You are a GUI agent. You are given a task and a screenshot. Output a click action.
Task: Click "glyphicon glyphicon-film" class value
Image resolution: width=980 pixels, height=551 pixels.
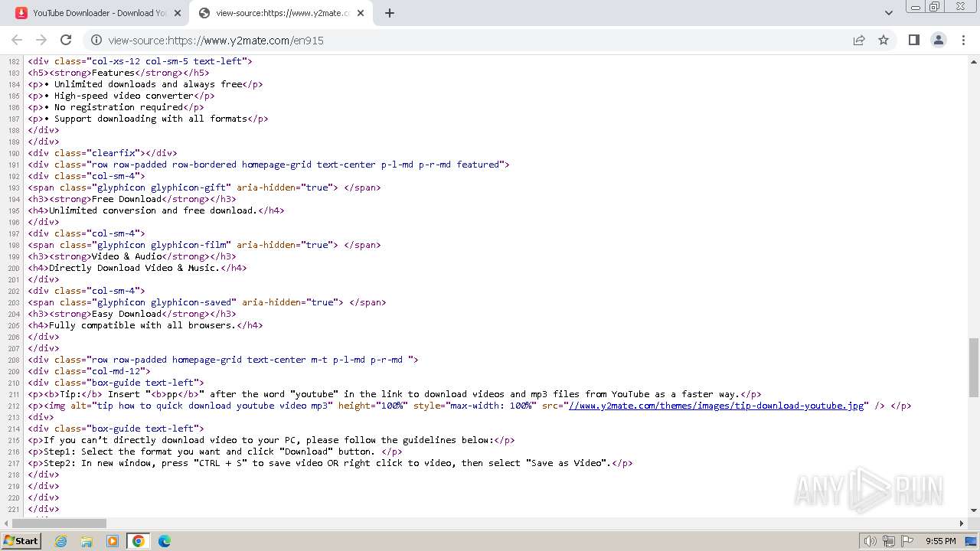(x=162, y=245)
